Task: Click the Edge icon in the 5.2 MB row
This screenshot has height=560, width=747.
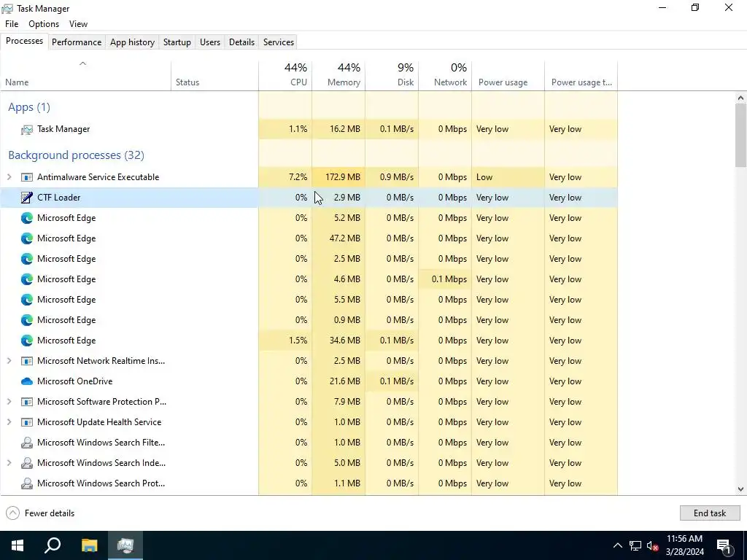Action: pos(27,218)
